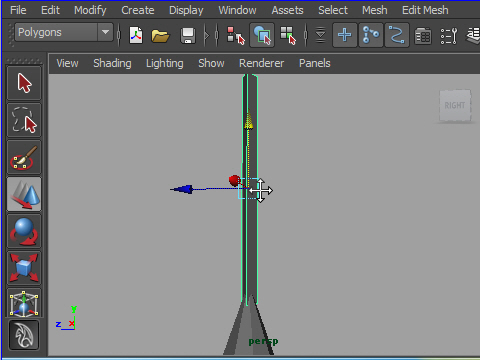Switch to the Rotate tool
The image size is (480, 360).
pyautogui.click(x=24, y=231)
